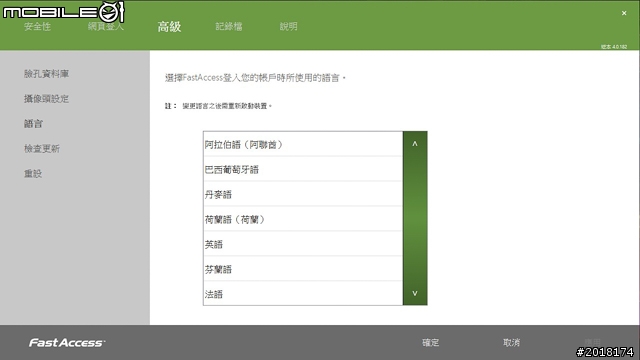Confirm with the 確定 button
The width and height of the screenshot is (640, 360).
click(430, 342)
